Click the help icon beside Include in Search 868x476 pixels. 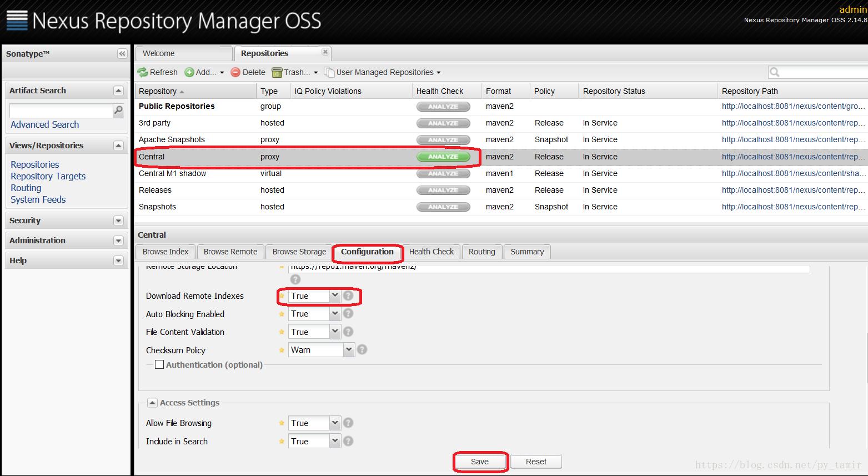click(x=348, y=441)
